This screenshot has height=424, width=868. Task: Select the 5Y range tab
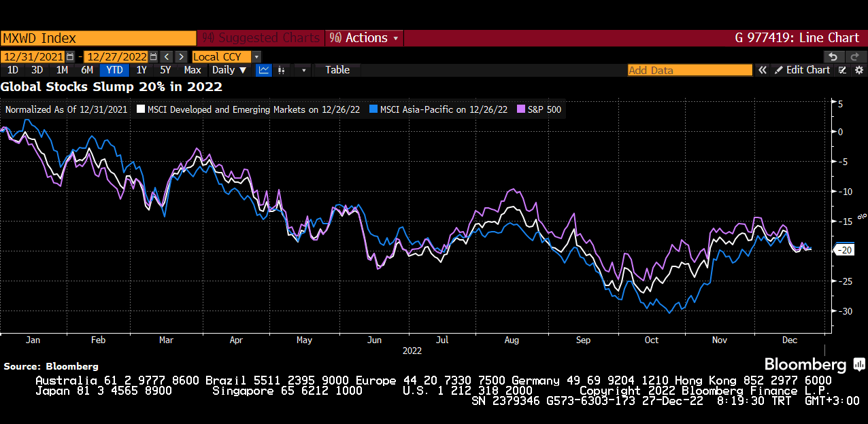click(x=165, y=70)
